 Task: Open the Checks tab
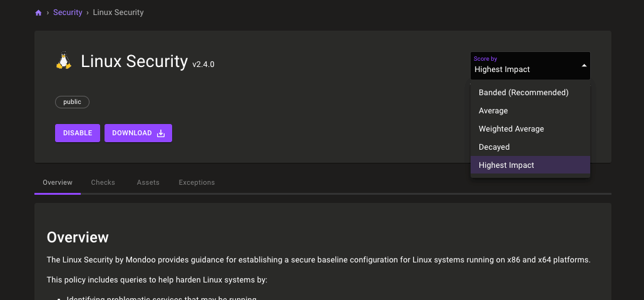pos(103,183)
